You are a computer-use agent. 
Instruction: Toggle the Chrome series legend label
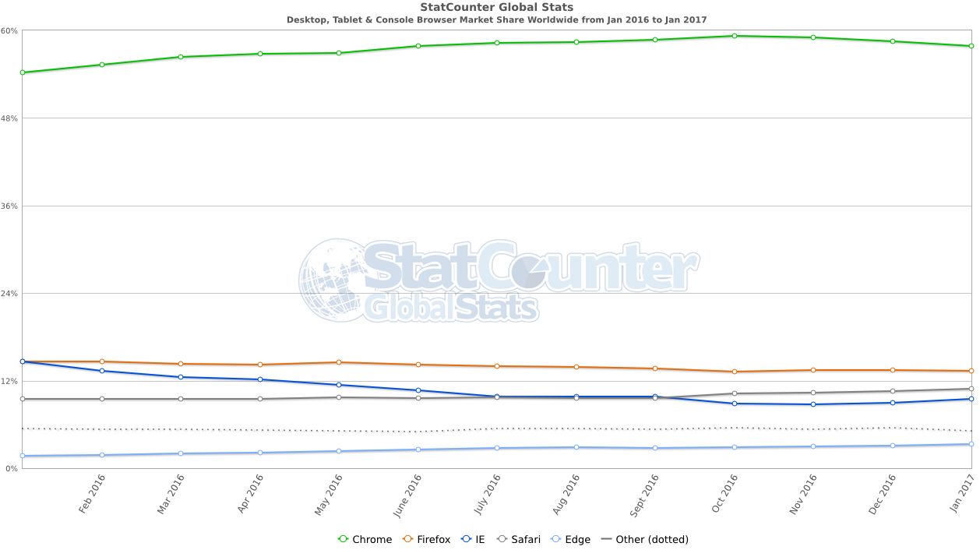click(x=372, y=539)
